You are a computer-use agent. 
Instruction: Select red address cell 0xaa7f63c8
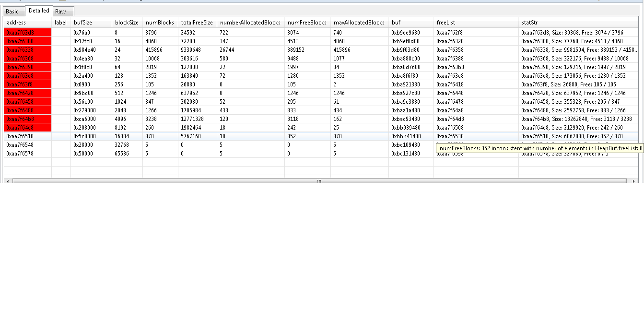pyautogui.click(x=27, y=76)
